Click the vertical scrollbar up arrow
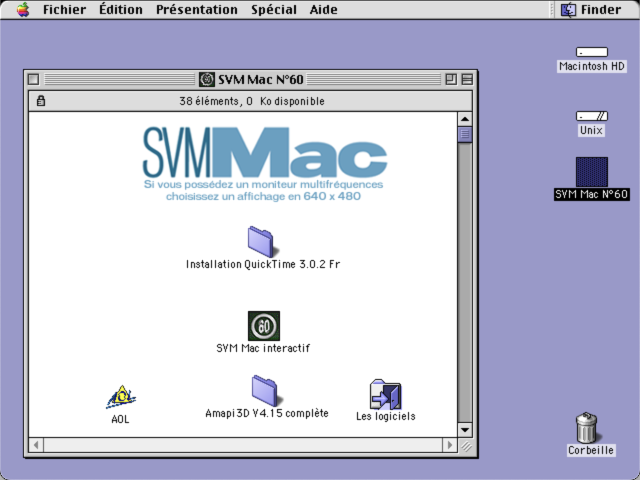Image resolution: width=640 pixels, height=480 pixels. (465, 119)
